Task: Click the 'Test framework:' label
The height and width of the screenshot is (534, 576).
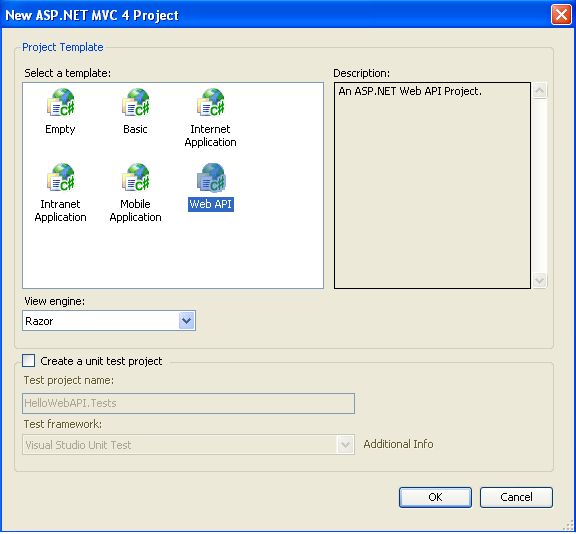Action: click(x=63, y=424)
